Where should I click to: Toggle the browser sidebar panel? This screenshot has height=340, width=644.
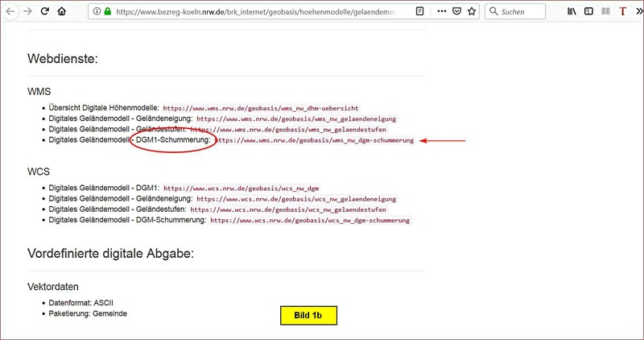(588, 12)
